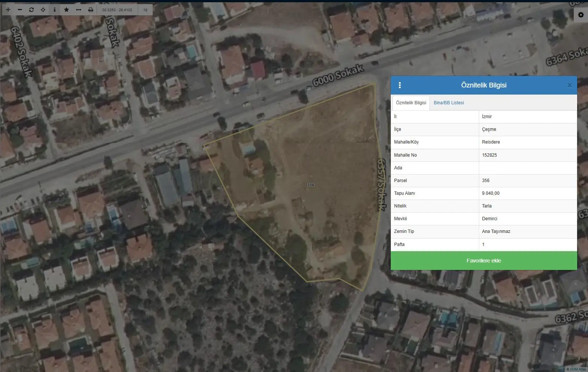588x372 pixels.
Task: Click the 6402 Sokak street label
Action: [21, 52]
